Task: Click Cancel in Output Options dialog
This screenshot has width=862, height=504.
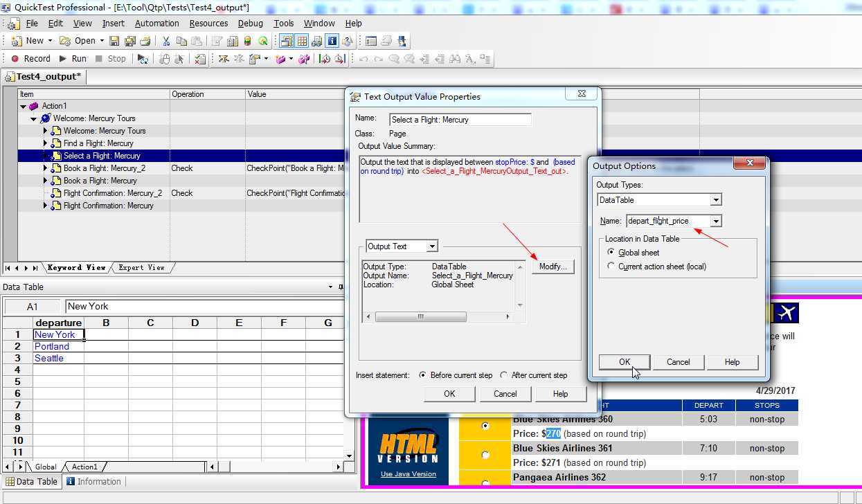Action: pos(679,362)
